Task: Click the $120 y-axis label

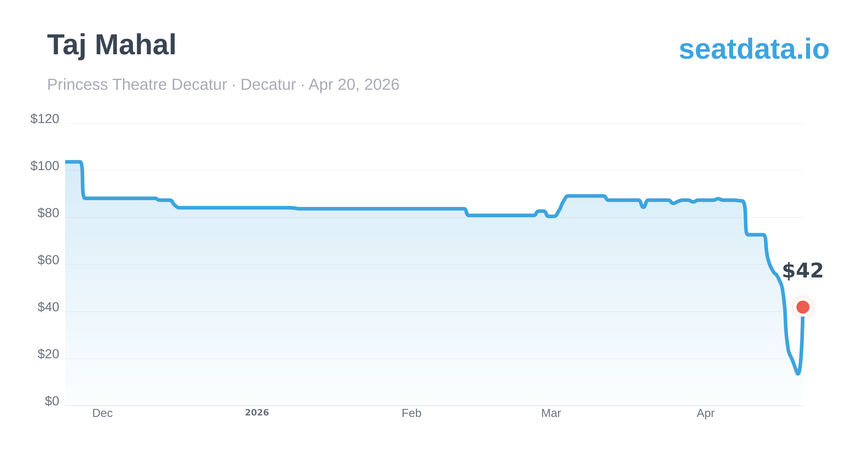Action: pyautogui.click(x=44, y=119)
